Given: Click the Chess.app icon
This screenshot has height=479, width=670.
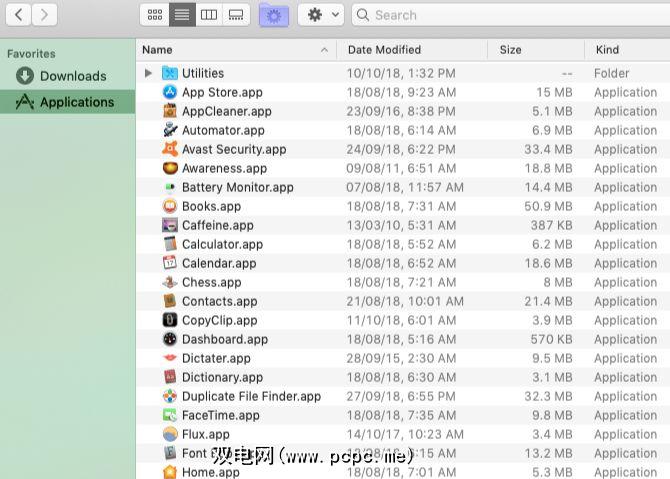Looking at the screenshot, I should tap(170, 282).
